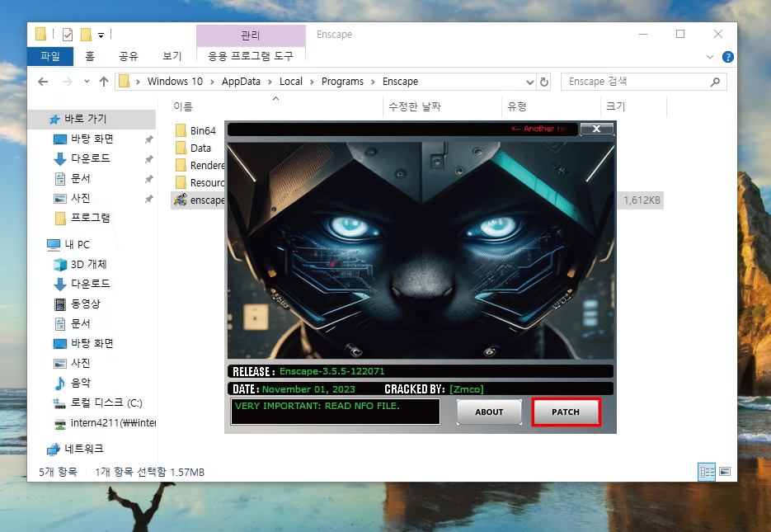Click the READ NFO FILE message box
The height and width of the screenshot is (532, 771).
[336, 411]
